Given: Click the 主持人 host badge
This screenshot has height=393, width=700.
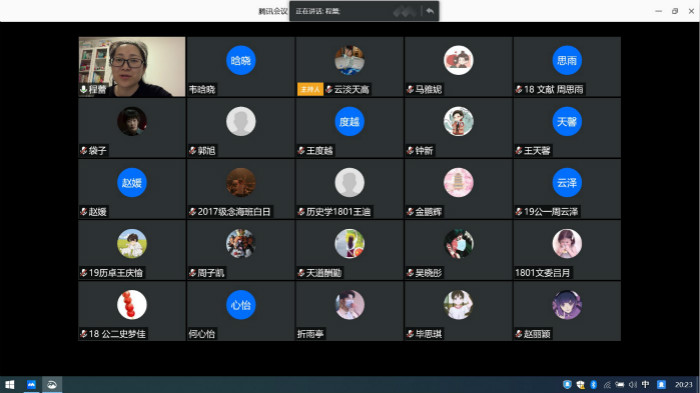Looking at the screenshot, I should coord(310,89).
